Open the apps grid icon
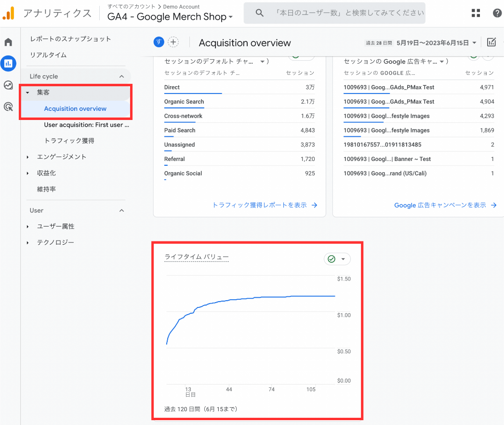 point(476,13)
